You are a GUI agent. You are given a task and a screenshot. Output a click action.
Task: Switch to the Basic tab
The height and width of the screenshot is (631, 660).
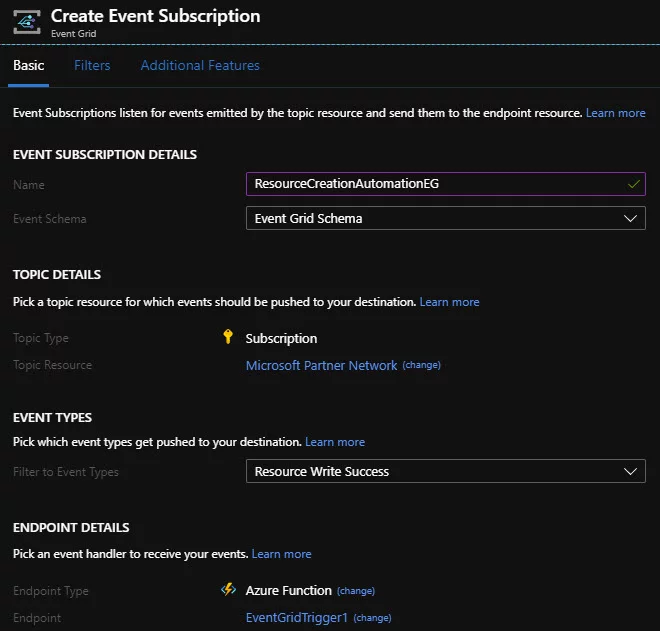pos(28,66)
